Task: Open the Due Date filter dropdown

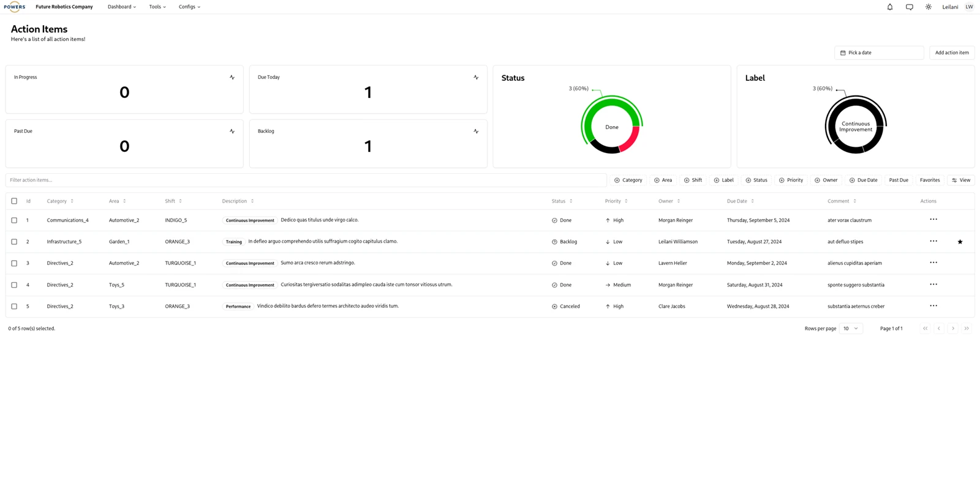Action: point(864,180)
